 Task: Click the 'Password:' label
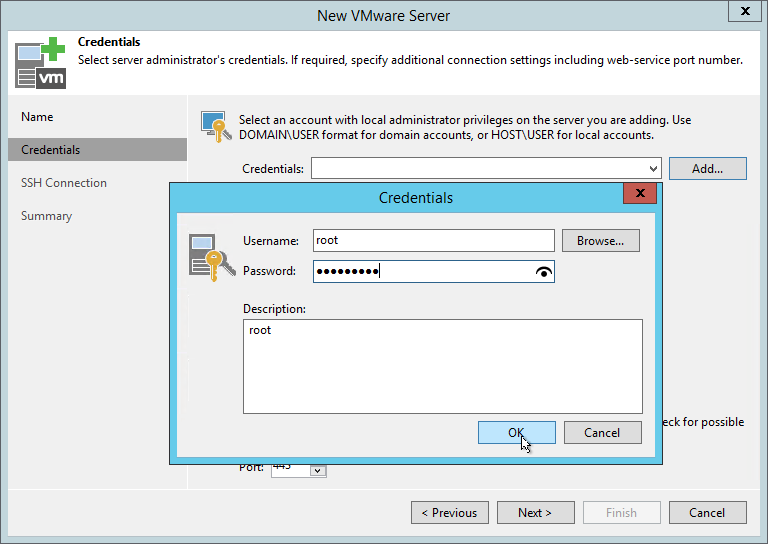coord(269,271)
